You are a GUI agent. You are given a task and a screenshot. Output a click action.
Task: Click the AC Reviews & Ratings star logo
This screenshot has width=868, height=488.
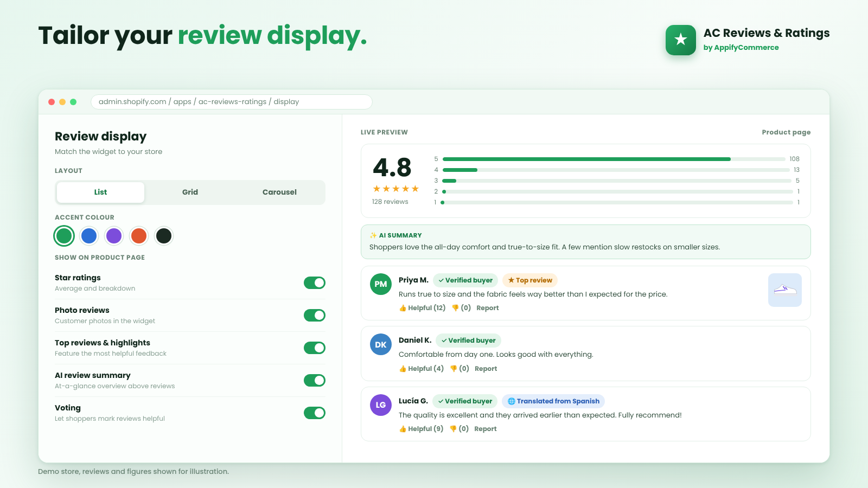click(680, 40)
